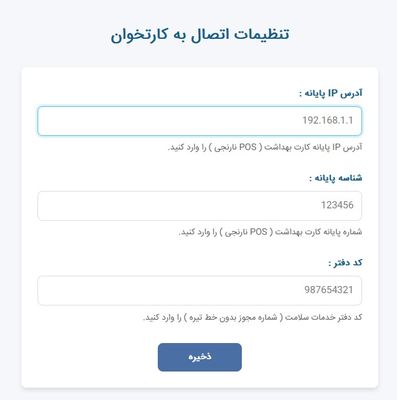Click the شناسه پایانه label text
Image resolution: width=397 pixels, height=400 pixels.
(335, 178)
